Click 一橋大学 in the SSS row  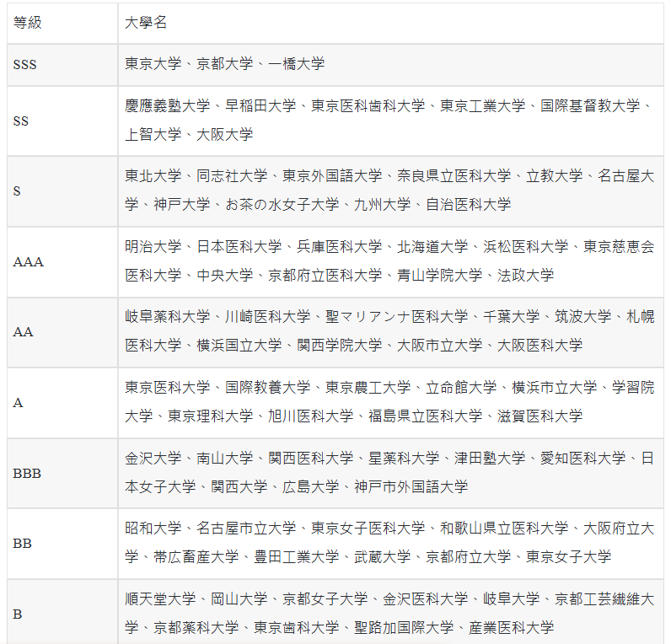pos(296,64)
